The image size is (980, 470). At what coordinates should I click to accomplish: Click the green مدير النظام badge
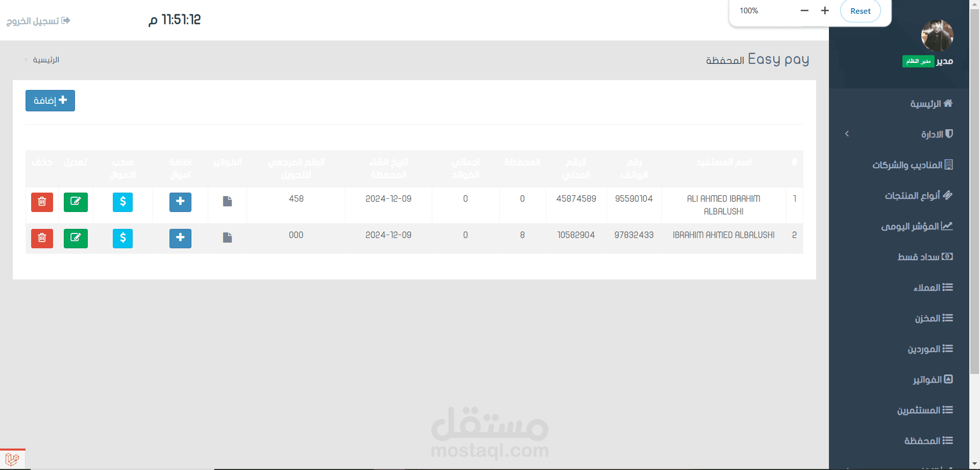pyautogui.click(x=918, y=61)
